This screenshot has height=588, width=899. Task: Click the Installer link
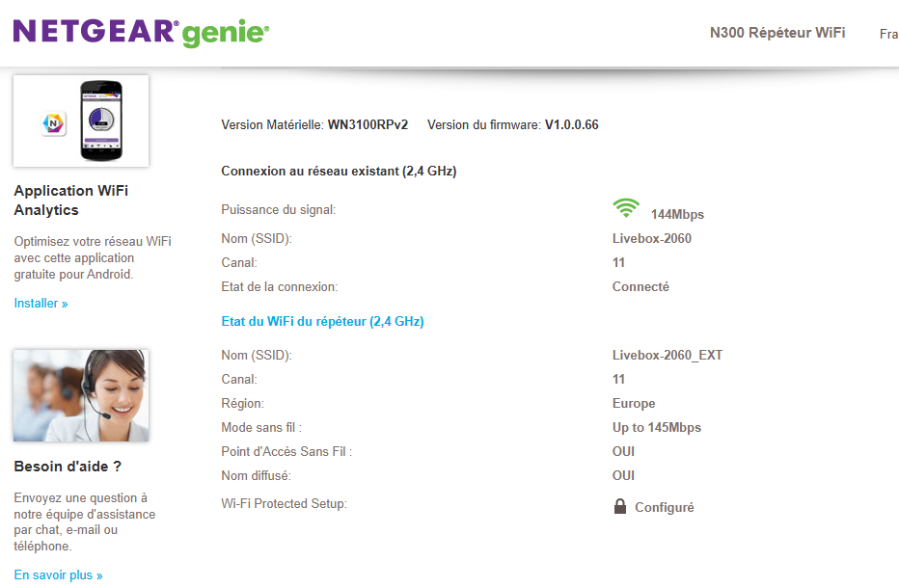(x=41, y=304)
